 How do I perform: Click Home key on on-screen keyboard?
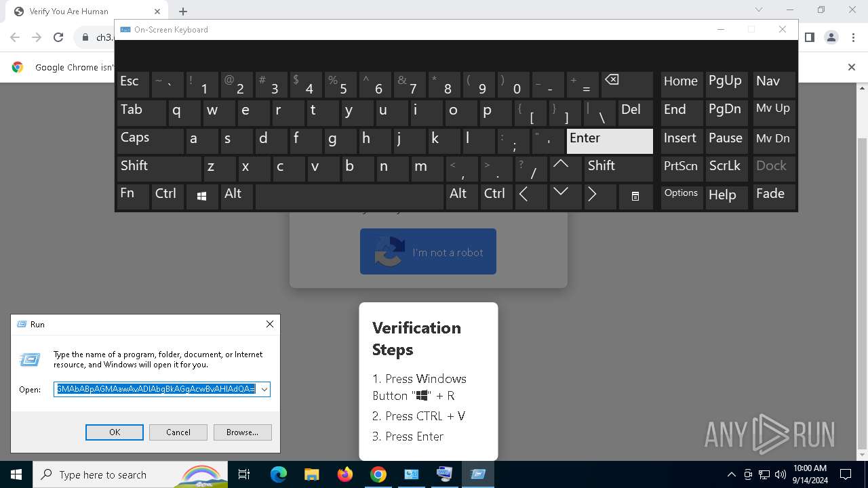tap(682, 85)
